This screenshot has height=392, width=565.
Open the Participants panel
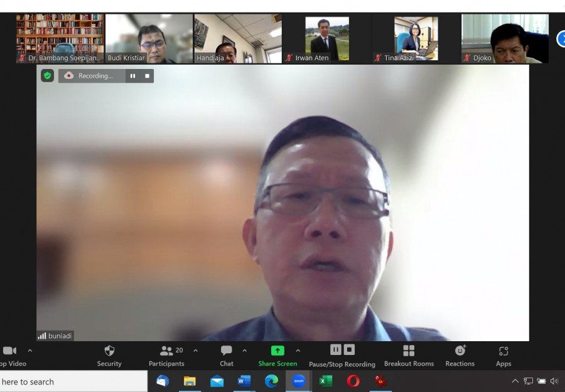pos(166,356)
